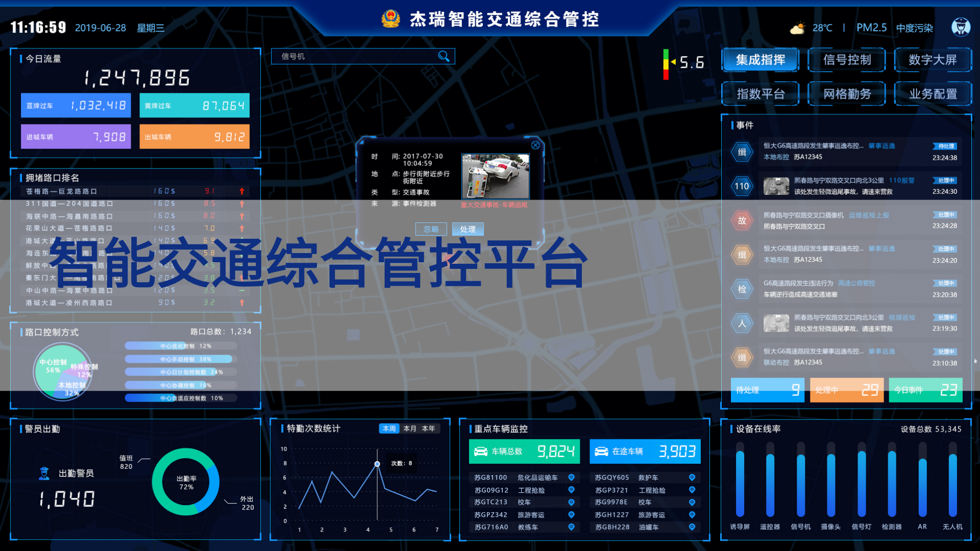
Task: Switch to the 数字大屏 tab
Action: (933, 60)
